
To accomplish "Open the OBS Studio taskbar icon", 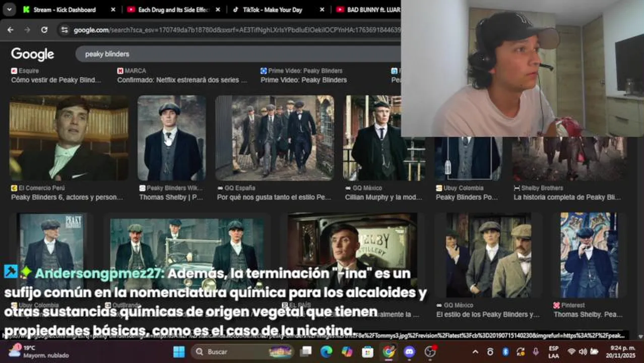I will coord(430,351).
